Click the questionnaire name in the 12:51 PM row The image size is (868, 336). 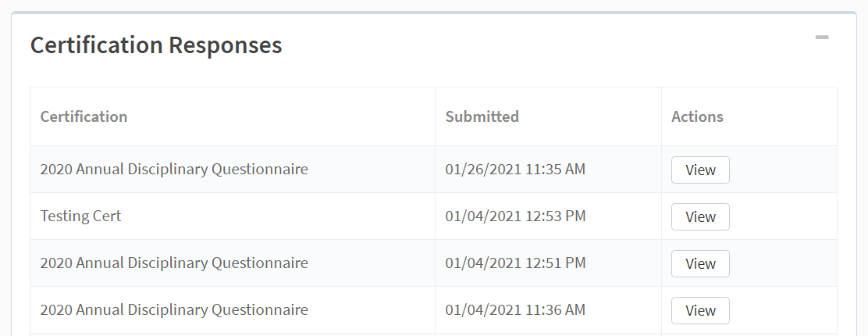click(174, 263)
